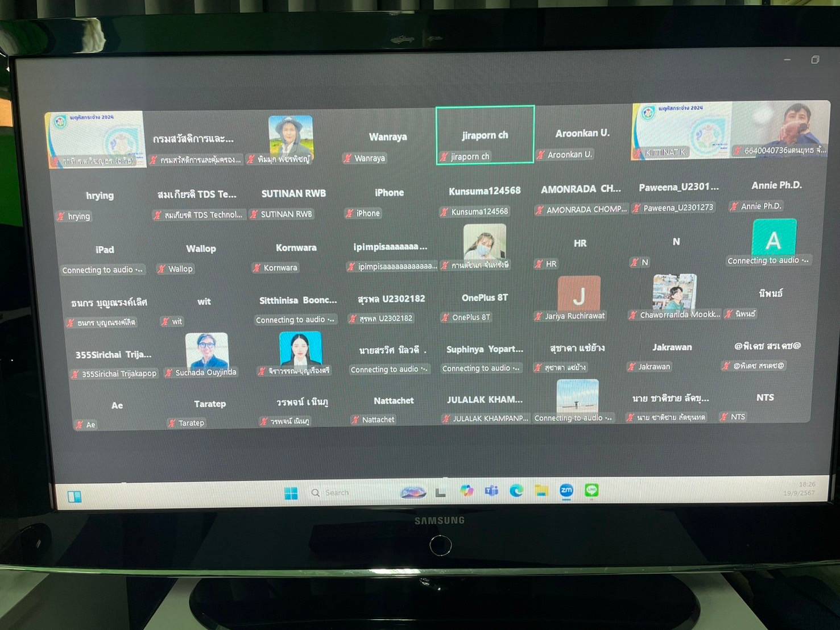The width and height of the screenshot is (840, 630).
Task: Click the Task View icon in the taskbar
Action: (x=441, y=492)
